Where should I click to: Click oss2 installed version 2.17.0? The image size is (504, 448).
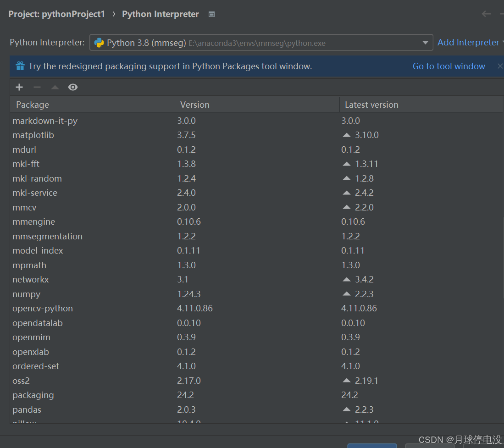[x=188, y=381]
